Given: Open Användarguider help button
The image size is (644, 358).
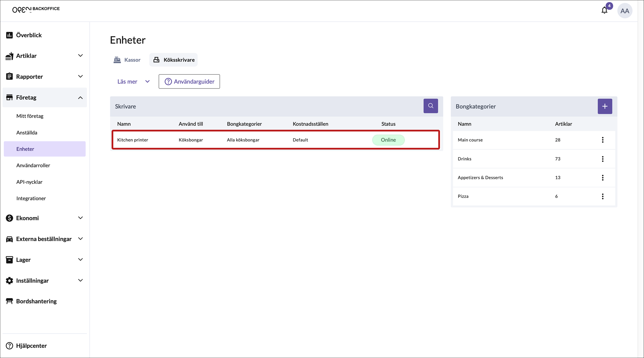Looking at the screenshot, I should 189,81.
